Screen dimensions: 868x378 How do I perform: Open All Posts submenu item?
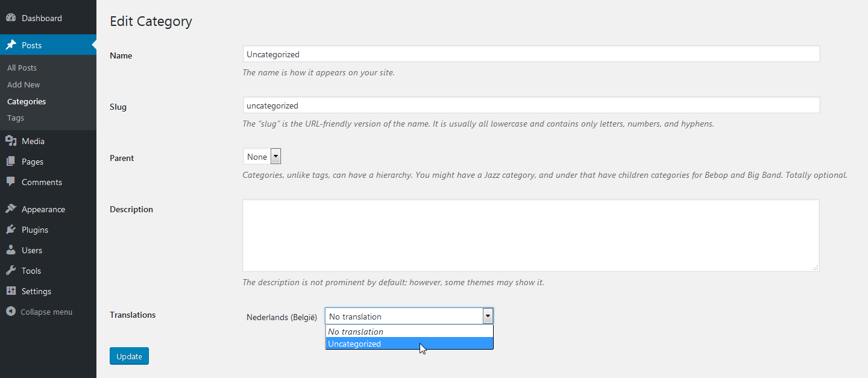[22, 68]
